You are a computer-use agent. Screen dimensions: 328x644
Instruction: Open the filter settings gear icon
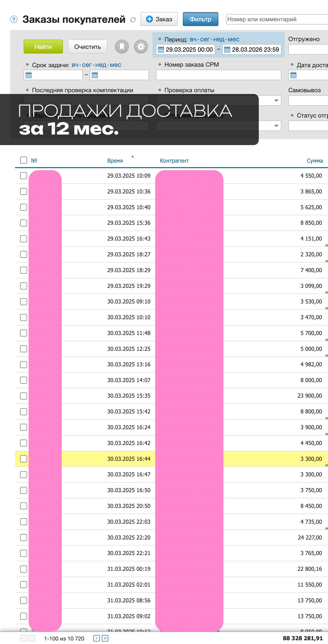coord(141,47)
